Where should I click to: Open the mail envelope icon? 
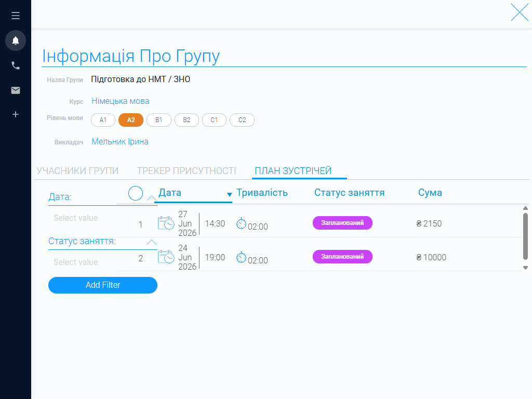(x=16, y=90)
